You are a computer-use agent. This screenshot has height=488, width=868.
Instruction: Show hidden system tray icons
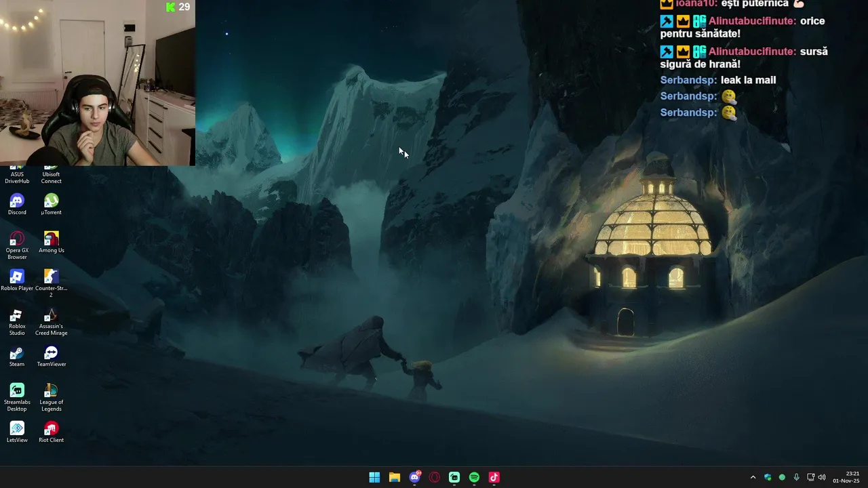[753, 477]
